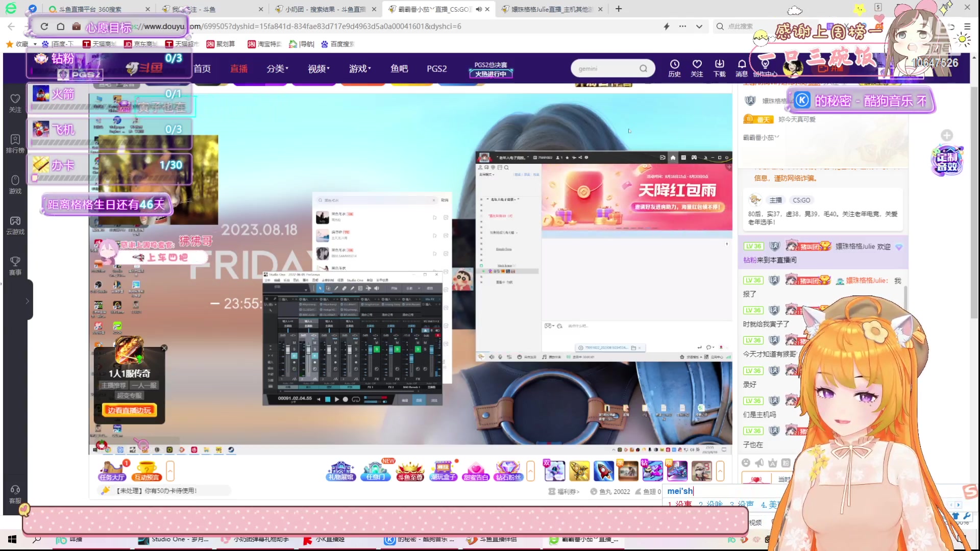Click the 边看直播边玩 button on game ad
The image size is (980, 551).
tap(129, 410)
